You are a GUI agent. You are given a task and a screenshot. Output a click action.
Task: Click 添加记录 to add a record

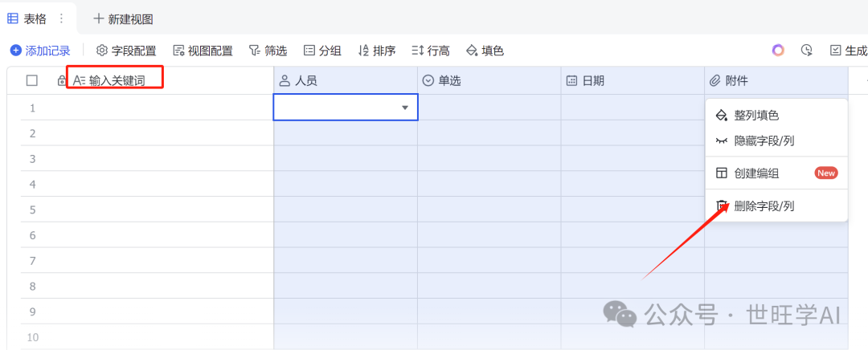tap(40, 51)
